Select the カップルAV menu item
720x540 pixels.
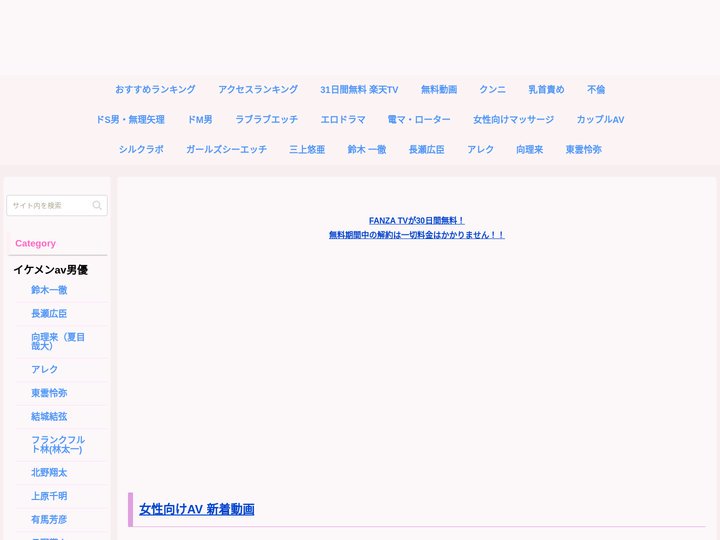[x=600, y=119]
